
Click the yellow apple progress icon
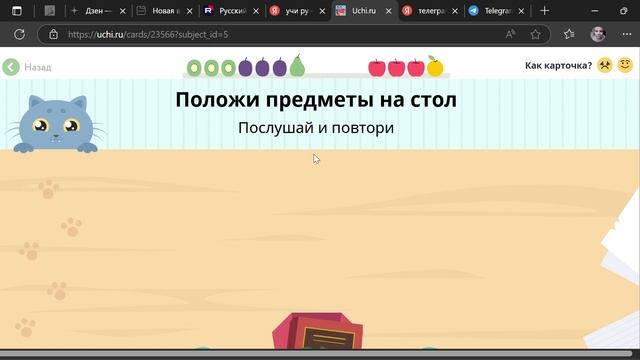pos(435,67)
